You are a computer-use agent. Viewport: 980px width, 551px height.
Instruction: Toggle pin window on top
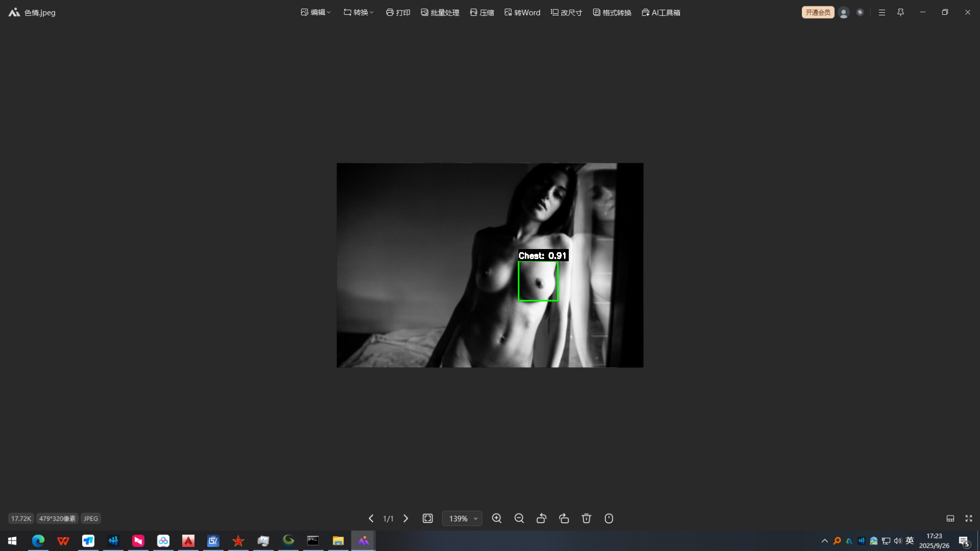900,12
